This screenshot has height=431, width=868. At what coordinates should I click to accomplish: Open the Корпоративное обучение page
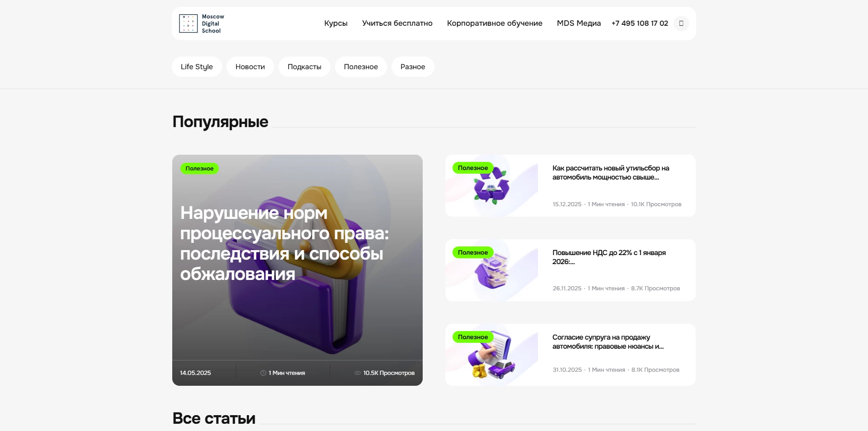(x=494, y=23)
